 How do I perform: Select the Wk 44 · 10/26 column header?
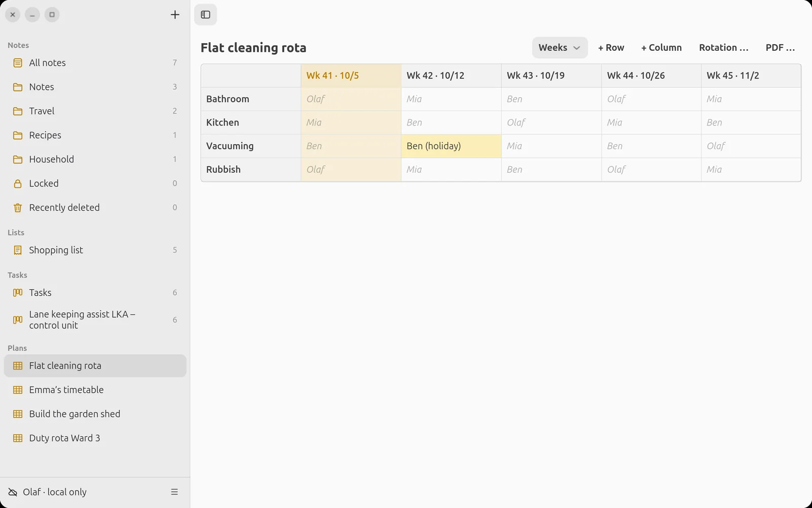[x=652, y=76]
